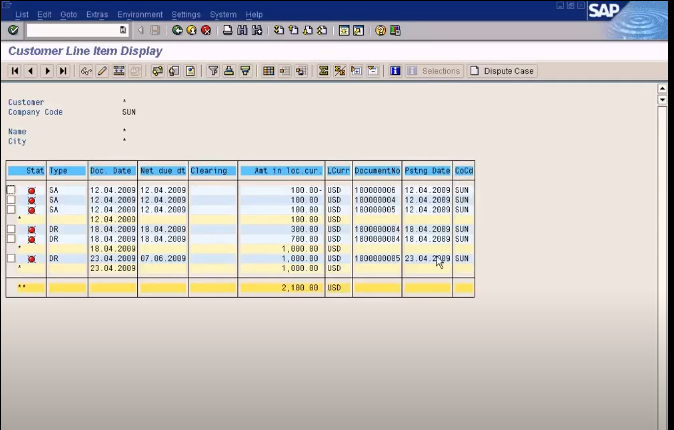Click the Selections button
The image size is (674, 430).
click(x=434, y=71)
